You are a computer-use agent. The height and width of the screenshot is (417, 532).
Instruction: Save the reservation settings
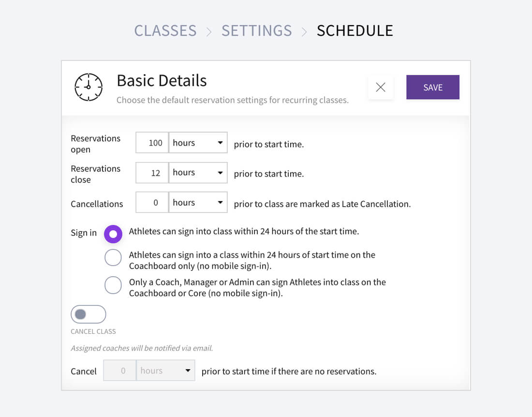(432, 87)
